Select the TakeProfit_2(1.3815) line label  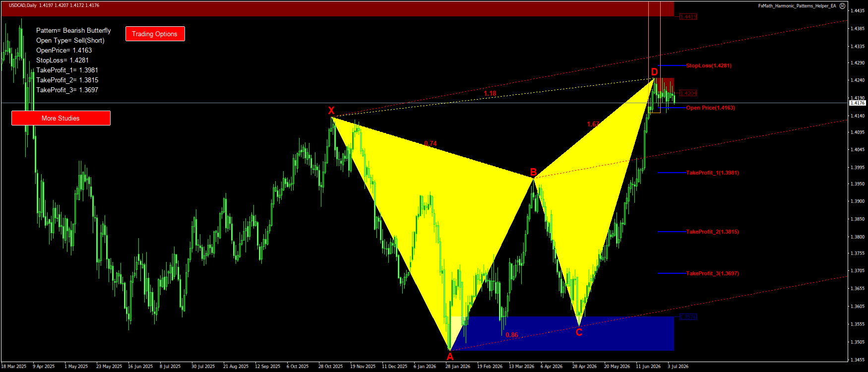pyautogui.click(x=712, y=232)
